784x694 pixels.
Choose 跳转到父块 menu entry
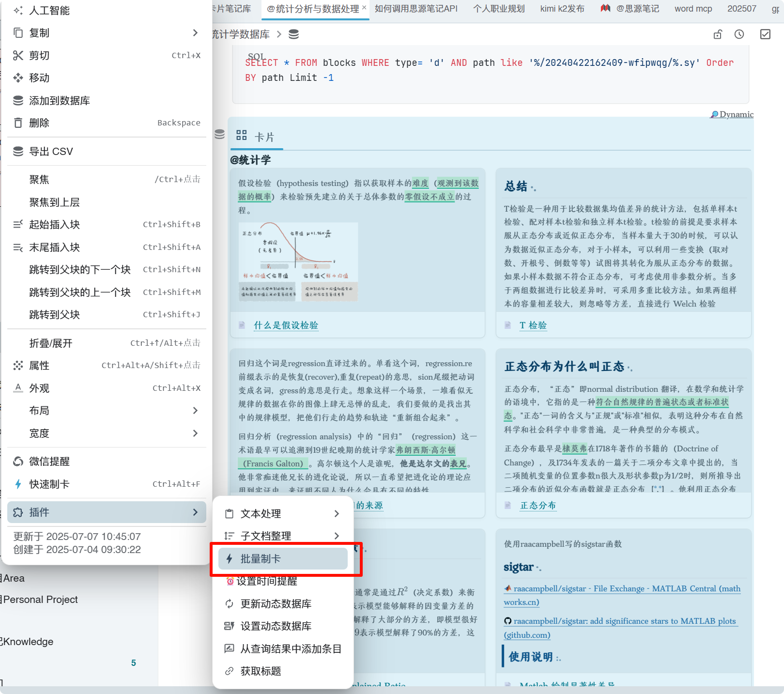(x=107, y=314)
